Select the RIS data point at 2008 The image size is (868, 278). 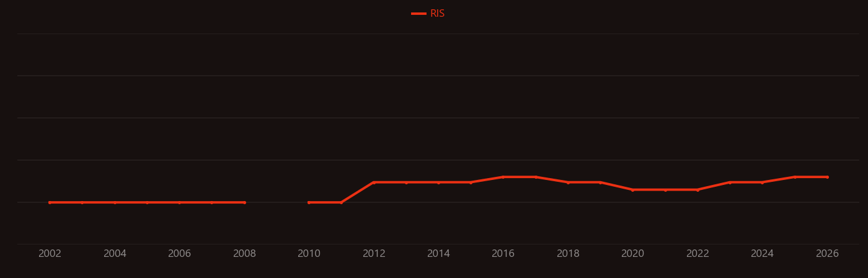point(244,202)
